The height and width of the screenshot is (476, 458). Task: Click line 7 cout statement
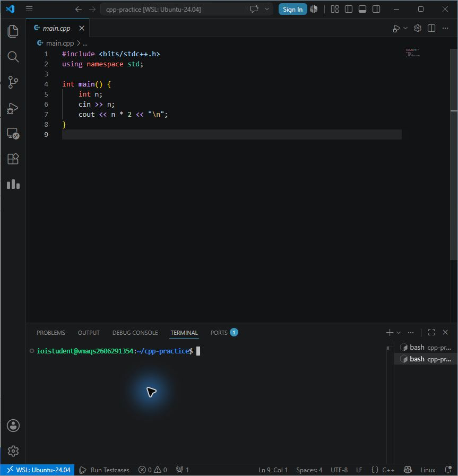pyautogui.click(x=123, y=115)
